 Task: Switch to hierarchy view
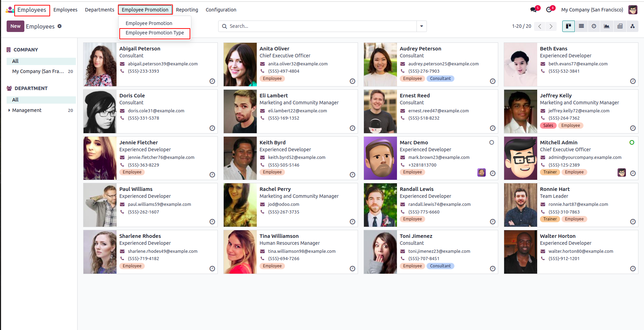coord(632,26)
